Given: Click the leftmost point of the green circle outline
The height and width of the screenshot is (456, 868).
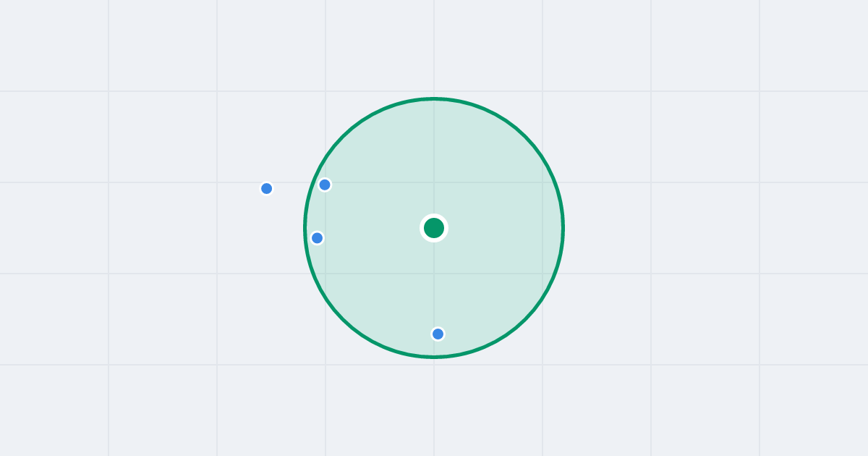Looking at the screenshot, I should point(305,228).
